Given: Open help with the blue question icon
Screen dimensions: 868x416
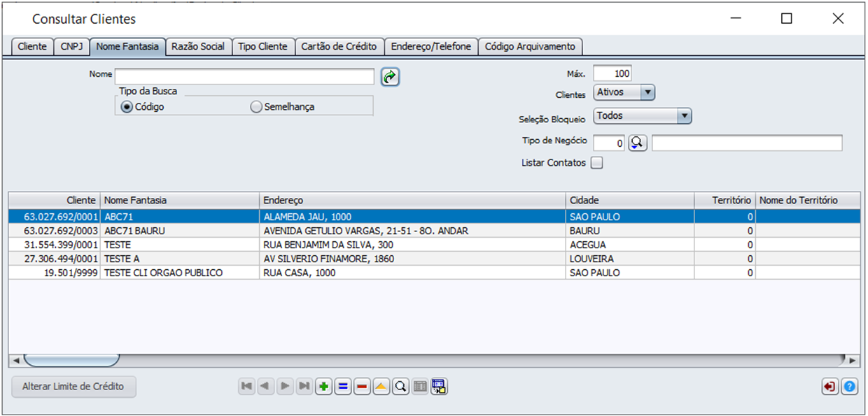Looking at the screenshot, I should [850, 387].
